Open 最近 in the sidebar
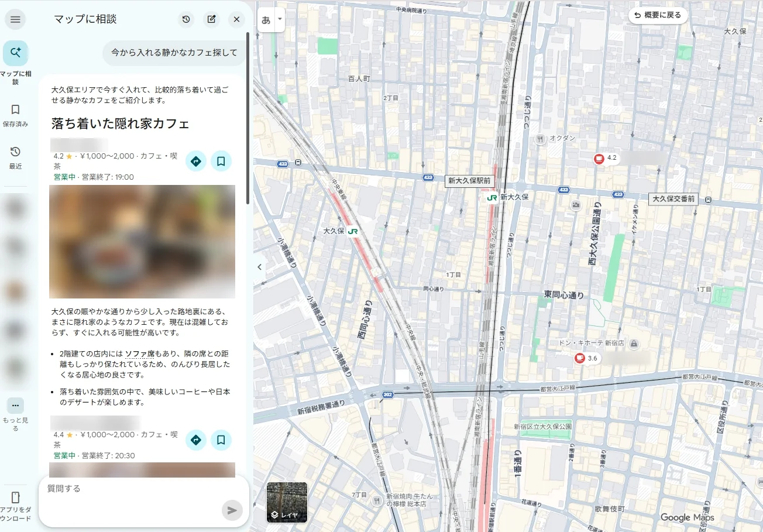763x532 pixels. [15, 158]
